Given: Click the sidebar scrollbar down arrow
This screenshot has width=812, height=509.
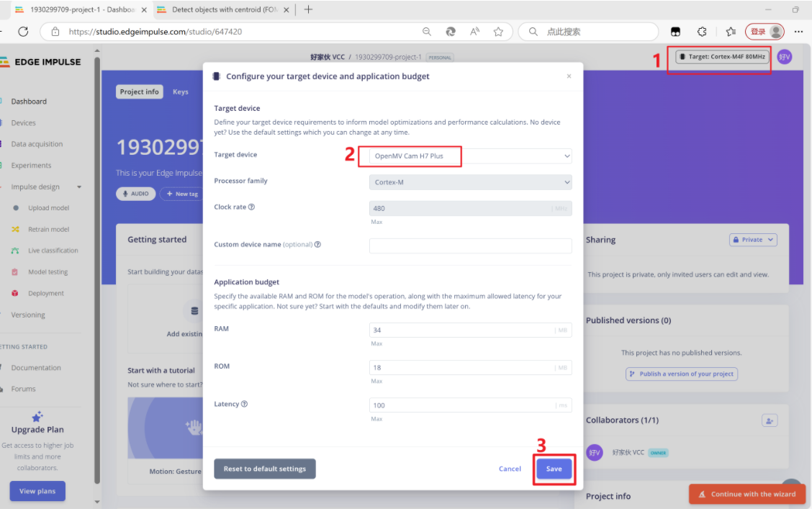Looking at the screenshot, I should tap(97, 502).
